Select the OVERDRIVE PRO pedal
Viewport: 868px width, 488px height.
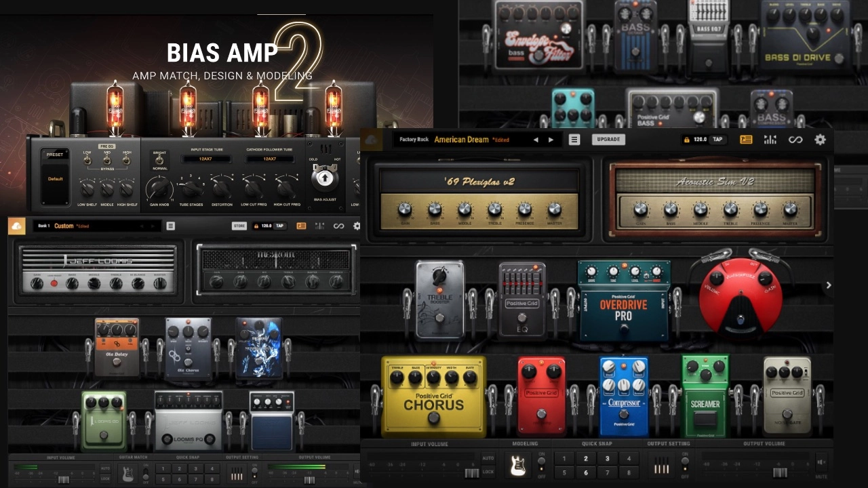624,301
